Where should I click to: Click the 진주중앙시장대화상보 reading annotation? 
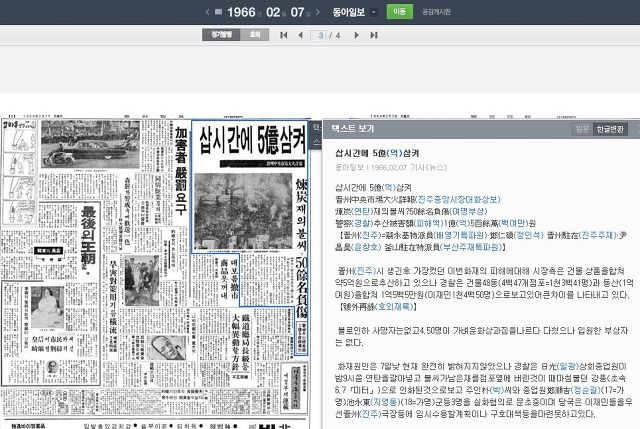pos(457,200)
